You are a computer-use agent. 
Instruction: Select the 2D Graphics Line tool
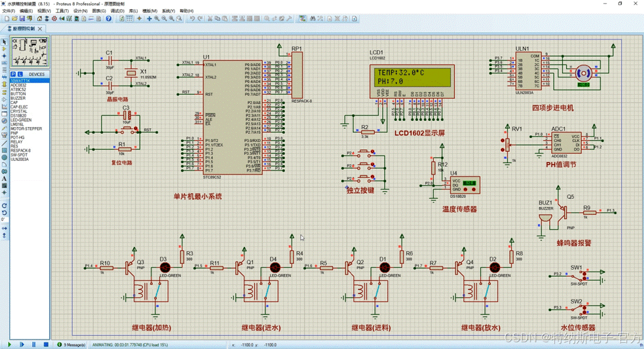tap(4, 143)
